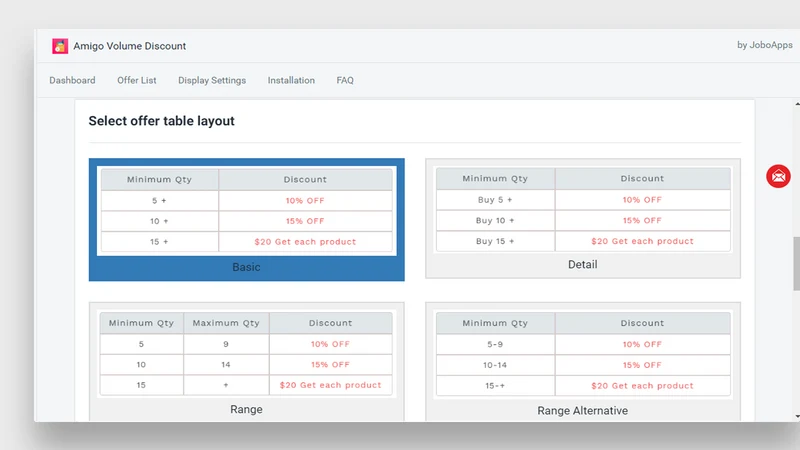Image resolution: width=800 pixels, height=450 pixels.
Task: Pick the Range table layout
Action: pyautogui.click(x=246, y=361)
